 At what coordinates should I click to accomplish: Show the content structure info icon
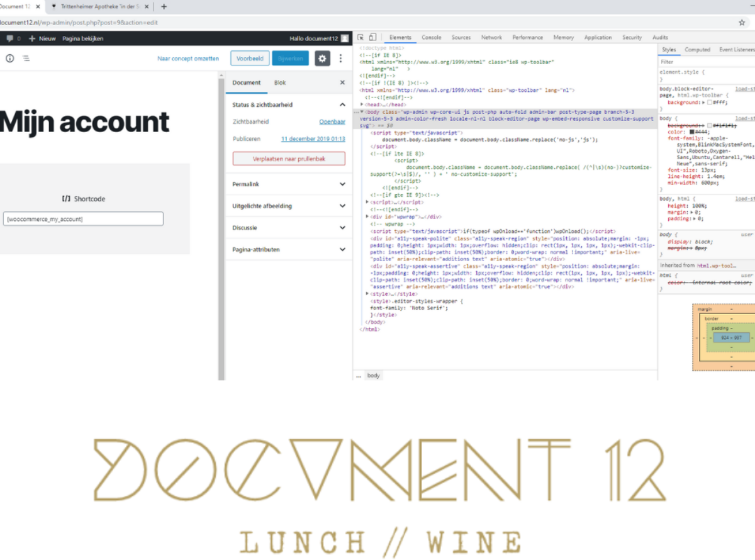coord(9,59)
